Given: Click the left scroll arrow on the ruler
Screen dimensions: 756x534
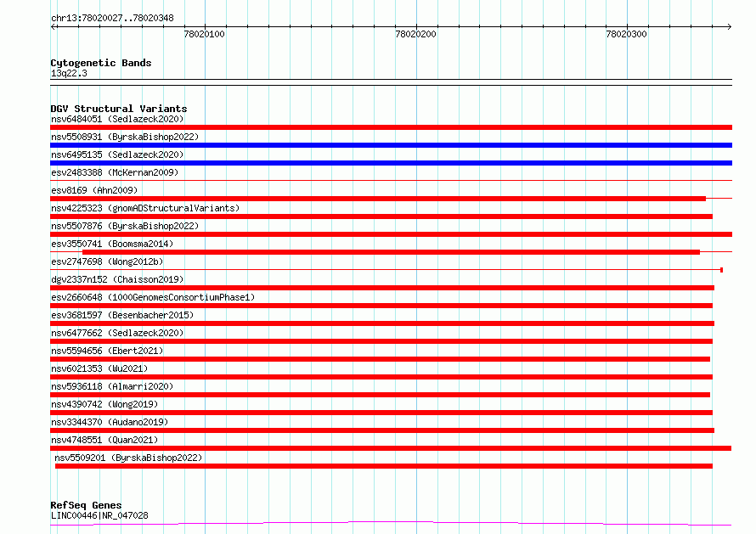Looking at the screenshot, I should (53, 27).
